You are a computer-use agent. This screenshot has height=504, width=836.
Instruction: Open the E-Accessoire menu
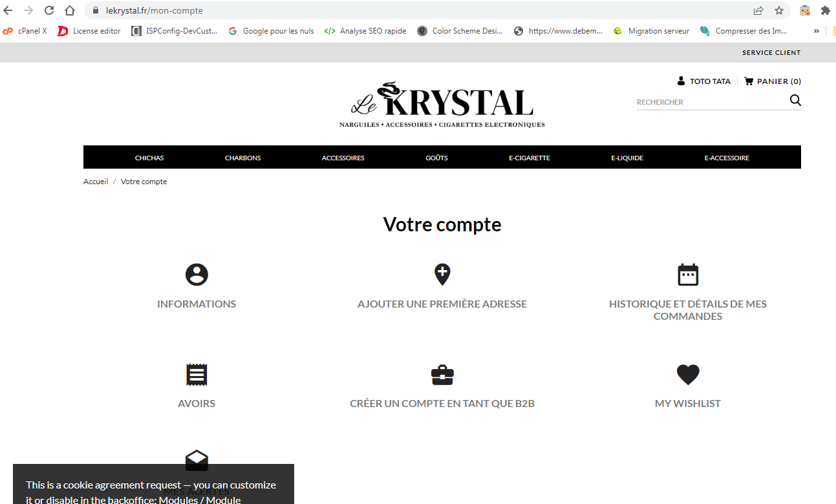tap(727, 158)
